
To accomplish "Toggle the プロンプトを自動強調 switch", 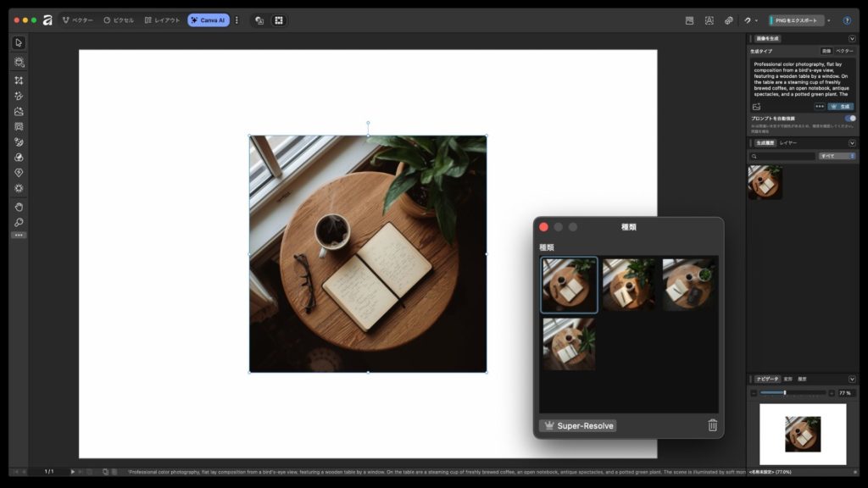I will coord(849,119).
